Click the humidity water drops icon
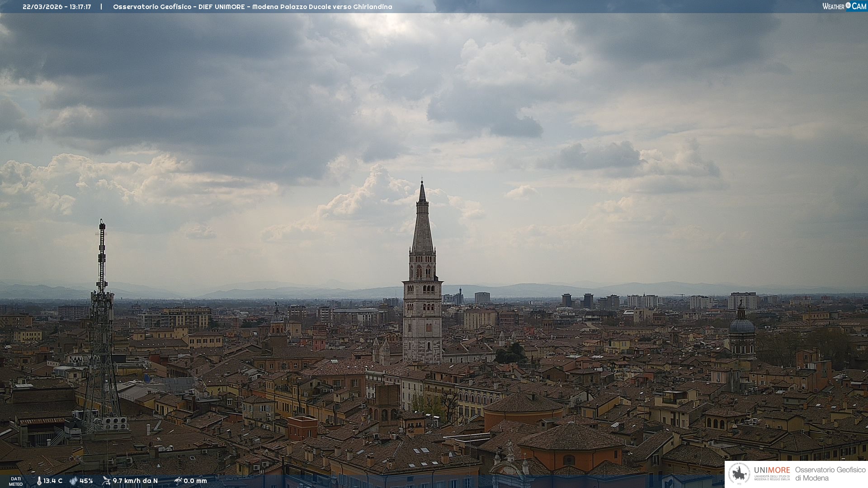The image size is (868, 488). click(x=73, y=481)
